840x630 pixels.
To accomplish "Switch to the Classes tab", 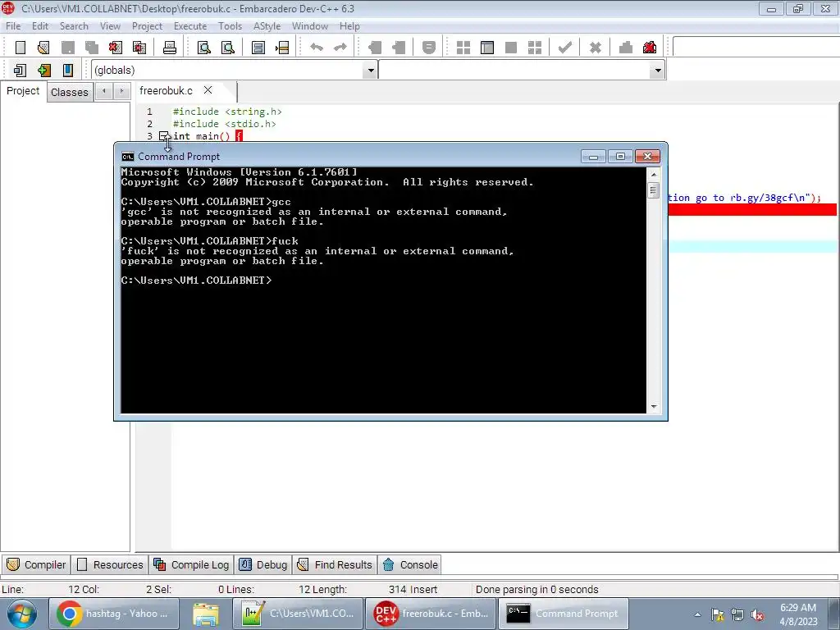I will point(70,92).
